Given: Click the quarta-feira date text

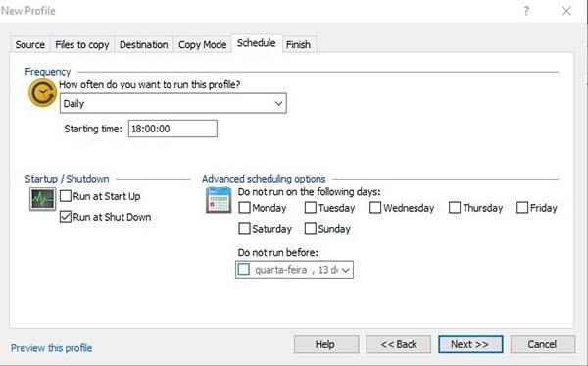Looking at the screenshot, I should pos(281,270).
